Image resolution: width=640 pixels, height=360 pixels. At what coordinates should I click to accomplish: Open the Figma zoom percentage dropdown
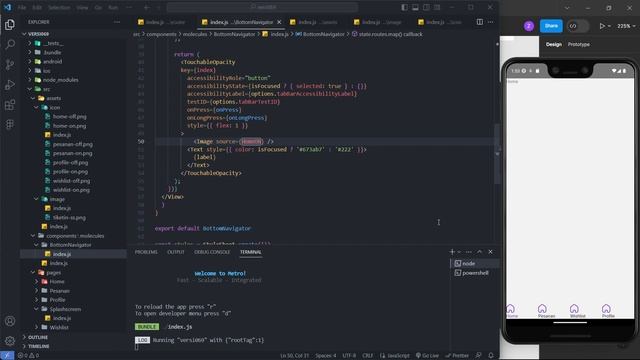pyautogui.click(x=626, y=26)
